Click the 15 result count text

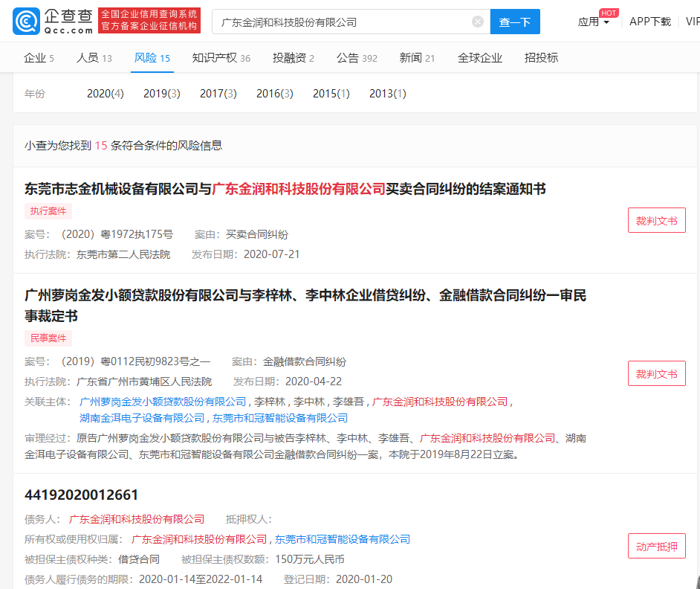click(x=101, y=145)
